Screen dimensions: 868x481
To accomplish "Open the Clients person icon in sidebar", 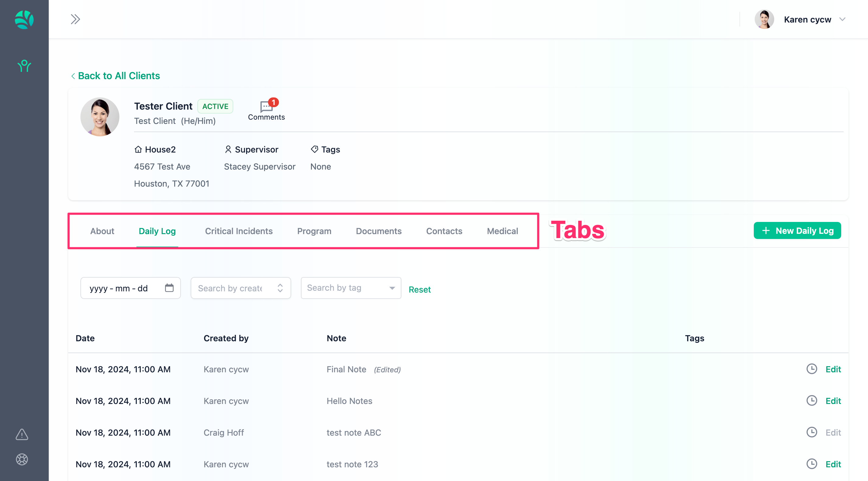I will (24, 66).
